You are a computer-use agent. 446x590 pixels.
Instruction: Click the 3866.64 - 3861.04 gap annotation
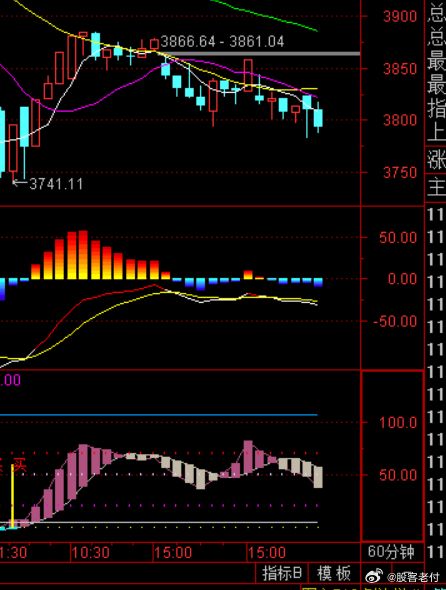222,41
